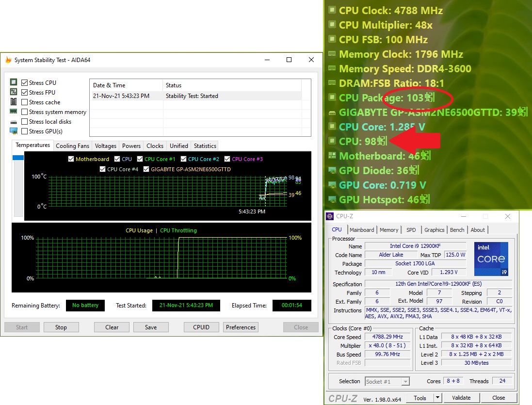Click the CPU Multiplier sensor icon
Image resolution: width=532 pixels, height=405 pixels.
[332, 25]
